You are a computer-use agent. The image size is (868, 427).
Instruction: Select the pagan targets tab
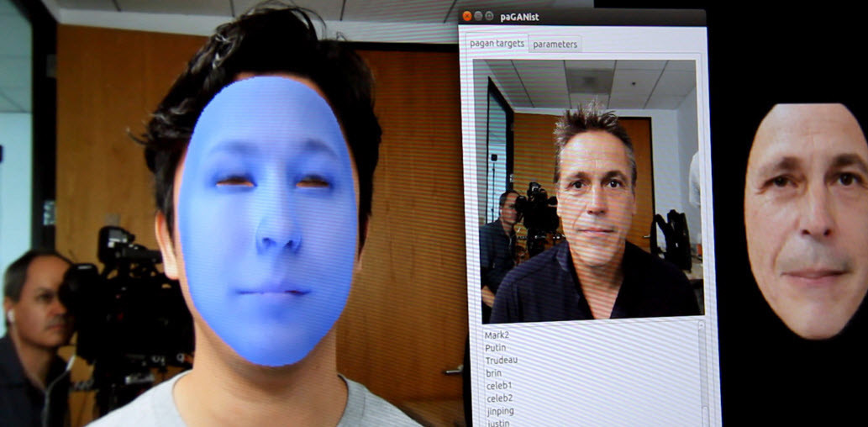pos(497,43)
